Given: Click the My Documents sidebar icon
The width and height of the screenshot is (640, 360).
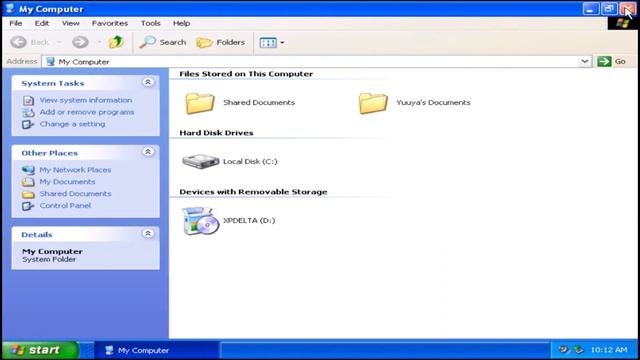Looking at the screenshot, I should [28, 182].
